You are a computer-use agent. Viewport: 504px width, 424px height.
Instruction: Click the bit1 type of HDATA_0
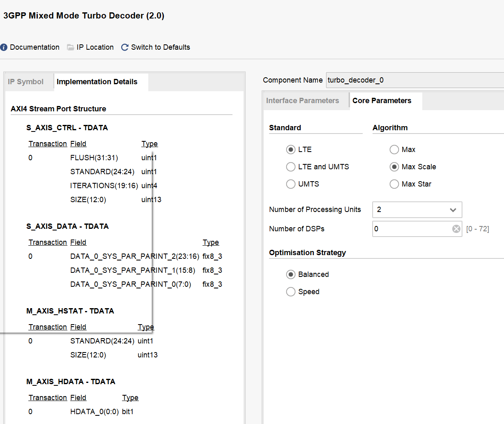(x=128, y=412)
